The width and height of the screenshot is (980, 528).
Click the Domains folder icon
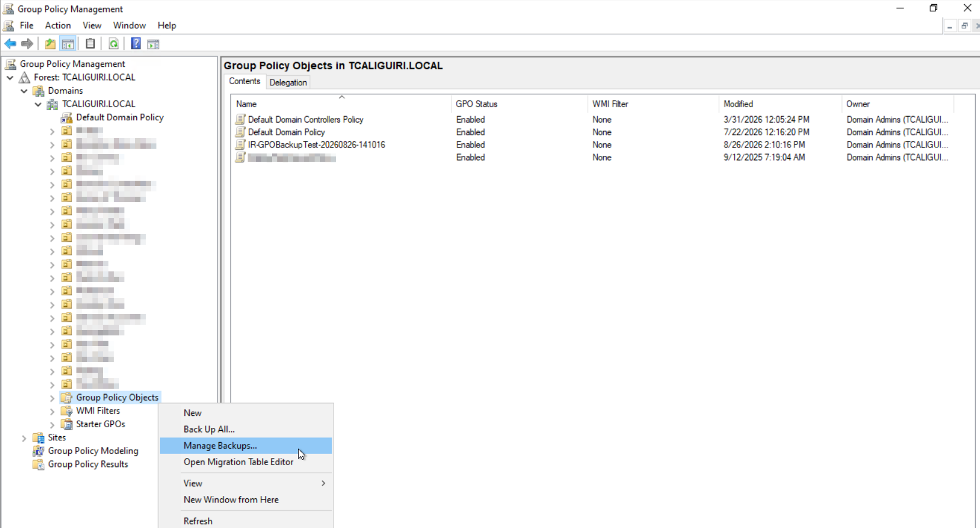point(39,91)
